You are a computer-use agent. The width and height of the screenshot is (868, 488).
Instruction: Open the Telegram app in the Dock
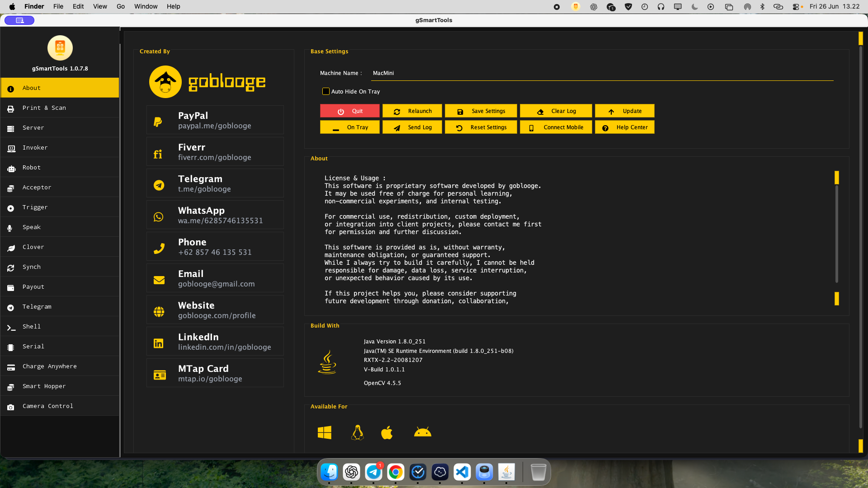click(x=373, y=472)
